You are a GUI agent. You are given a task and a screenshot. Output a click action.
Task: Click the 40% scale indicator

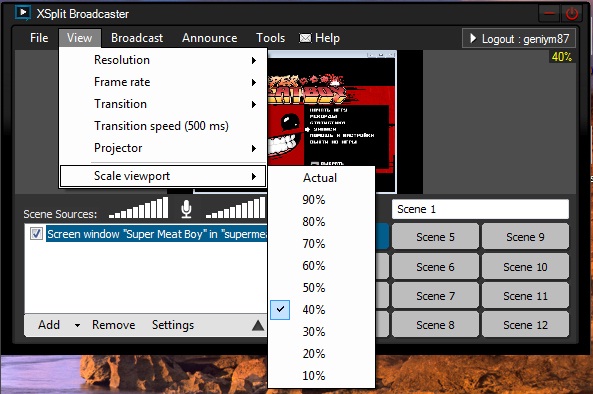tap(562, 57)
